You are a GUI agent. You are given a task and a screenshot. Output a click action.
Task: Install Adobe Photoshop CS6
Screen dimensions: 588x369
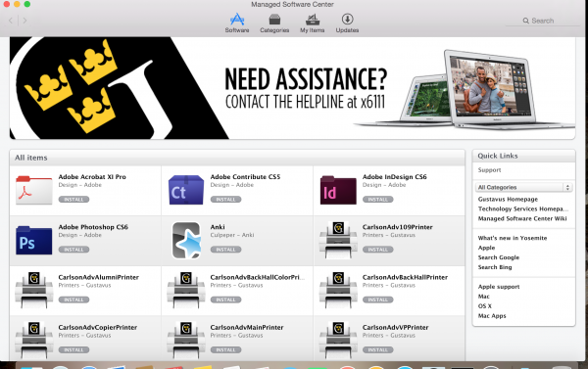click(x=73, y=250)
